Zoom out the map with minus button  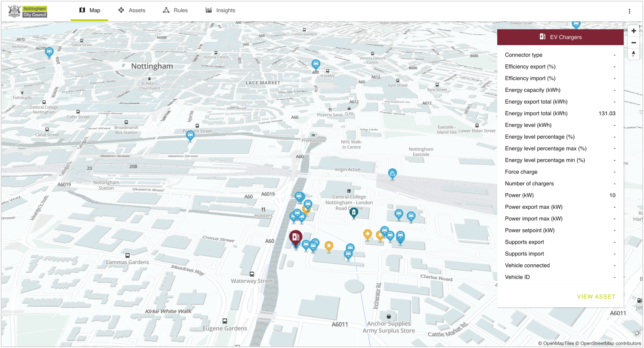coord(634,43)
